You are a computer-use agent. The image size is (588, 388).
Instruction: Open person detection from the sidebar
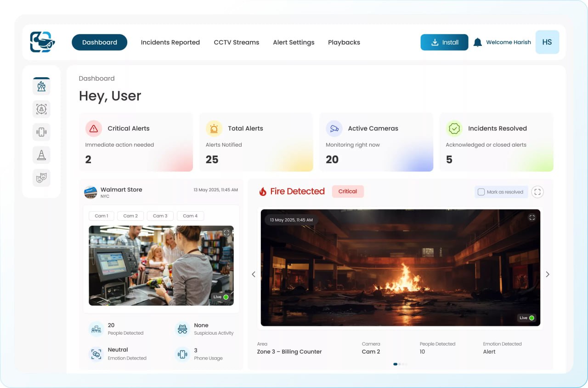[41, 109]
